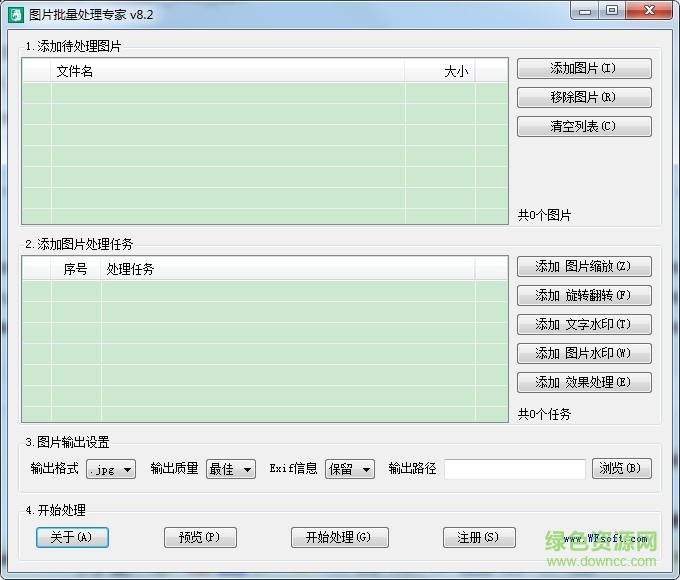Click the 添加图片(I) button

click(584, 69)
